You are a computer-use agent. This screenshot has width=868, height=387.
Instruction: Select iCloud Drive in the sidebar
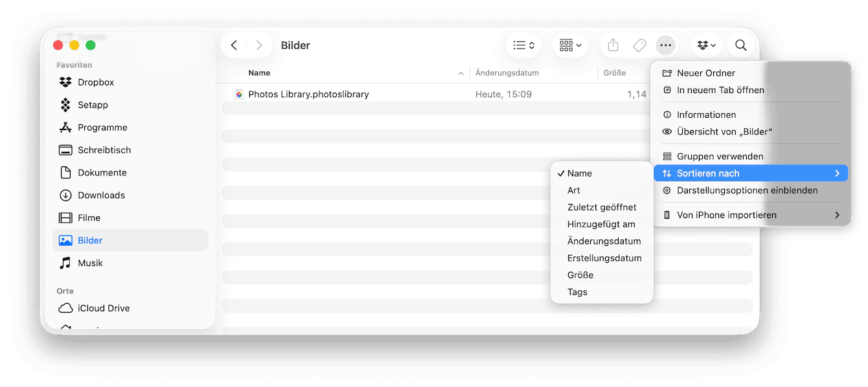click(x=103, y=308)
